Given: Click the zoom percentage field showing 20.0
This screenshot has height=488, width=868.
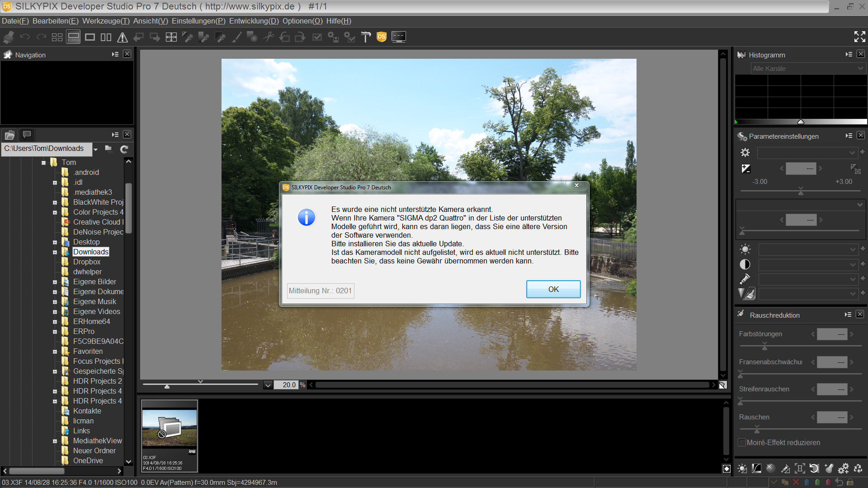Looking at the screenshot, I should pyautogui.click(x=286, y=385).
